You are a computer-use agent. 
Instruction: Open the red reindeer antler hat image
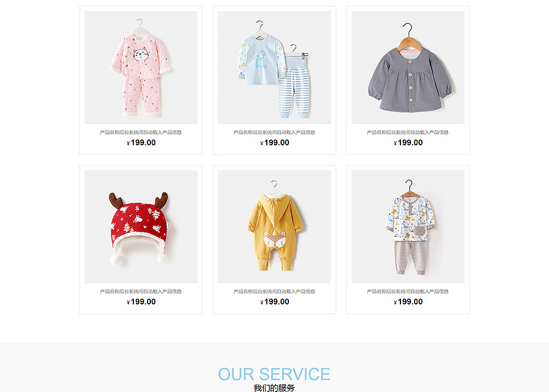pyautogui.click(x=141, y=227)
